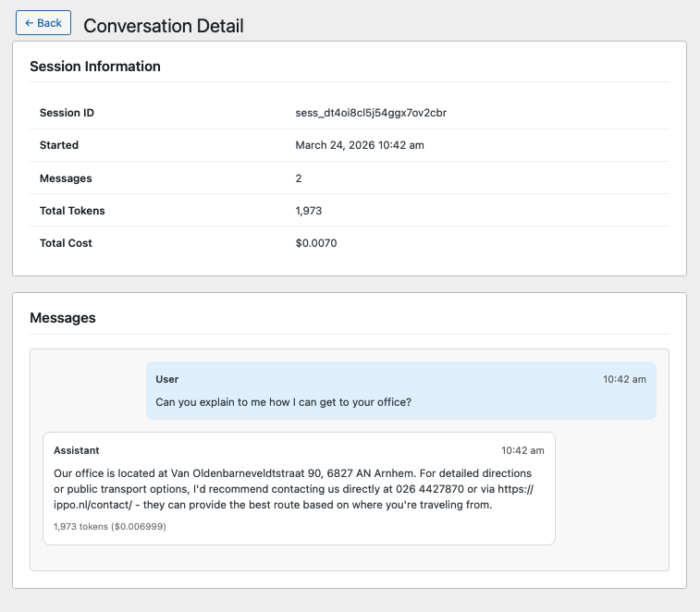Image resolution: width=700 pixels, height=612 pixels.
Task: Click the user's question text
Action: pos(283,401)
